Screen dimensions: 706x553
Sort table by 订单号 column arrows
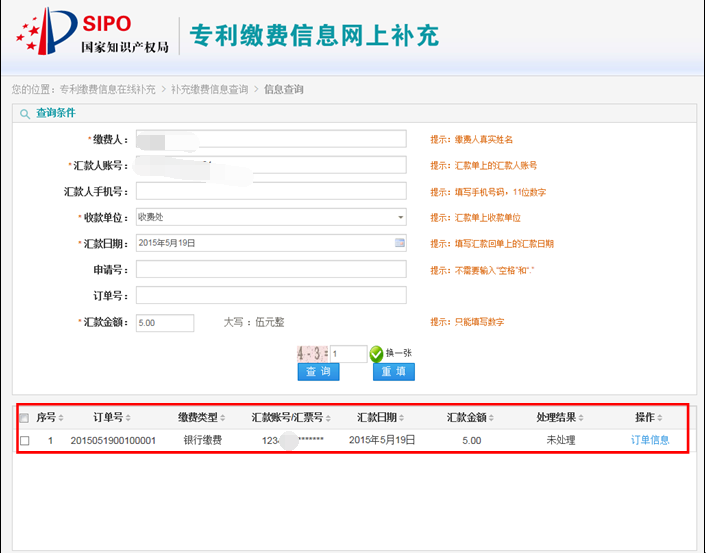[128, 418]
